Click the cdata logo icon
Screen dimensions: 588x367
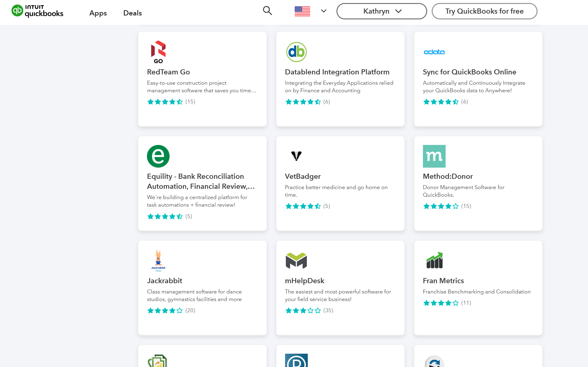pos(434,52)
